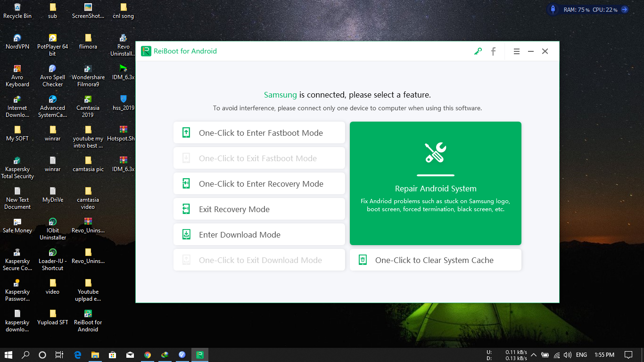Select One-Click to Clear System Cache

[435, 260]
